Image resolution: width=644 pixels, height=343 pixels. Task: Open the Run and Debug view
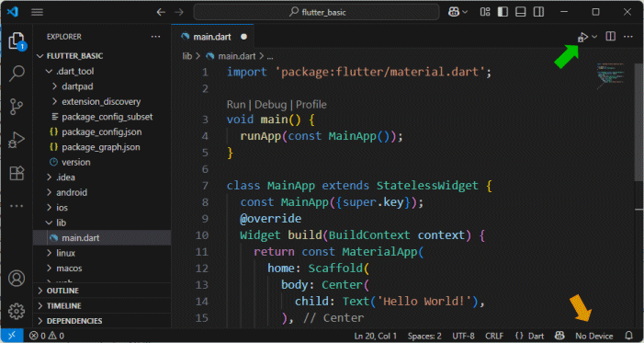17,140
